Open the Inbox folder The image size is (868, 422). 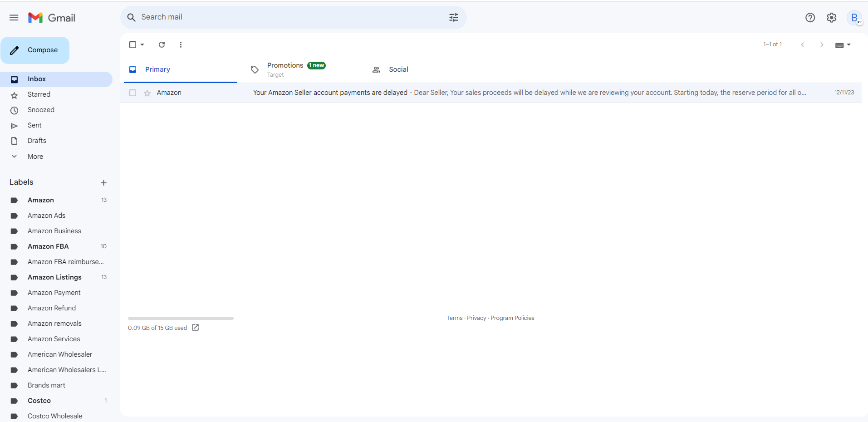[x=56, y=79]
